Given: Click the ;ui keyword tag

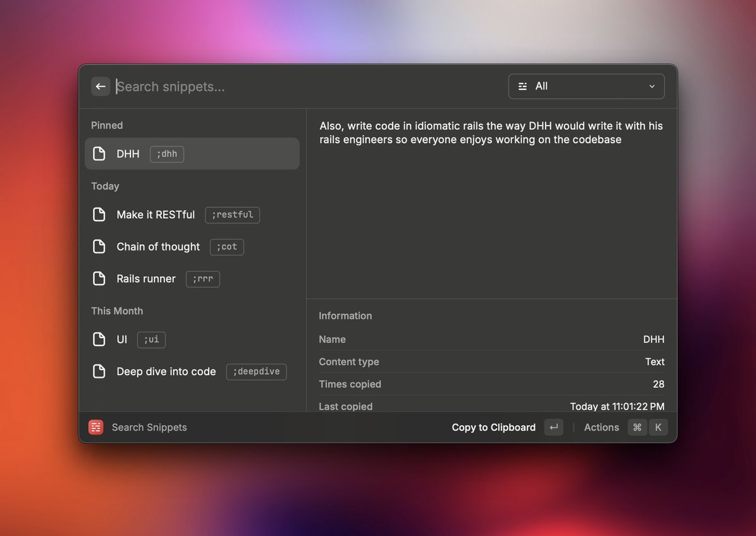Looking at the screenshot, I should point(151,339).
